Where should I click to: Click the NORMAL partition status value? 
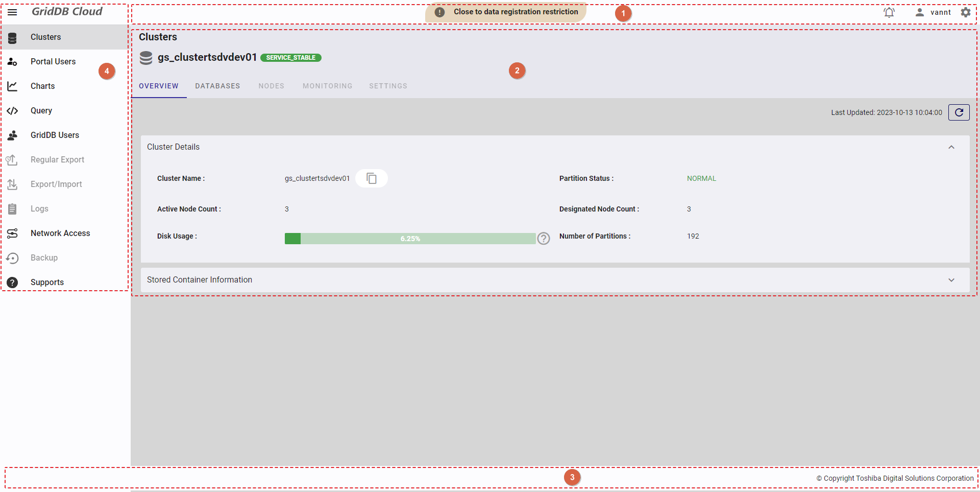tap(701, 178)
